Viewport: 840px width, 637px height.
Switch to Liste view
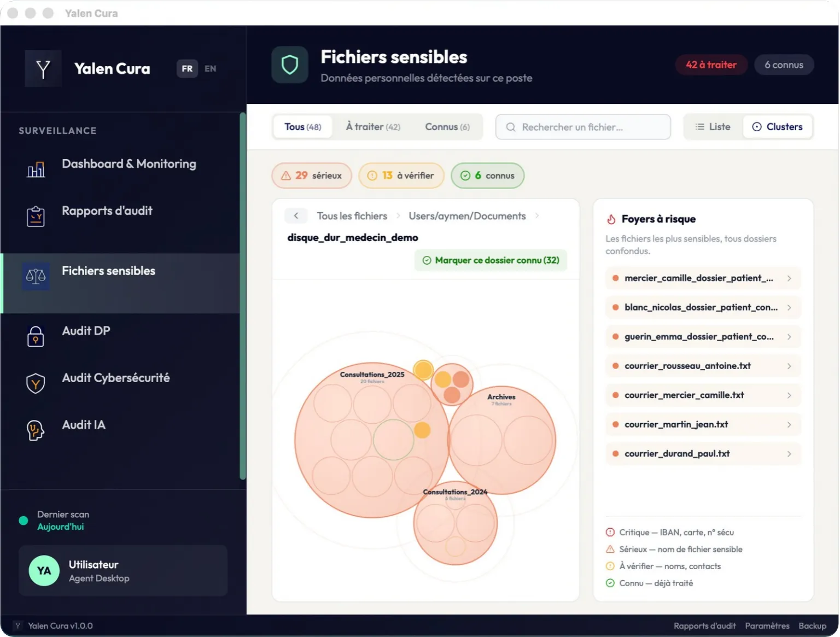pos(713,127)
